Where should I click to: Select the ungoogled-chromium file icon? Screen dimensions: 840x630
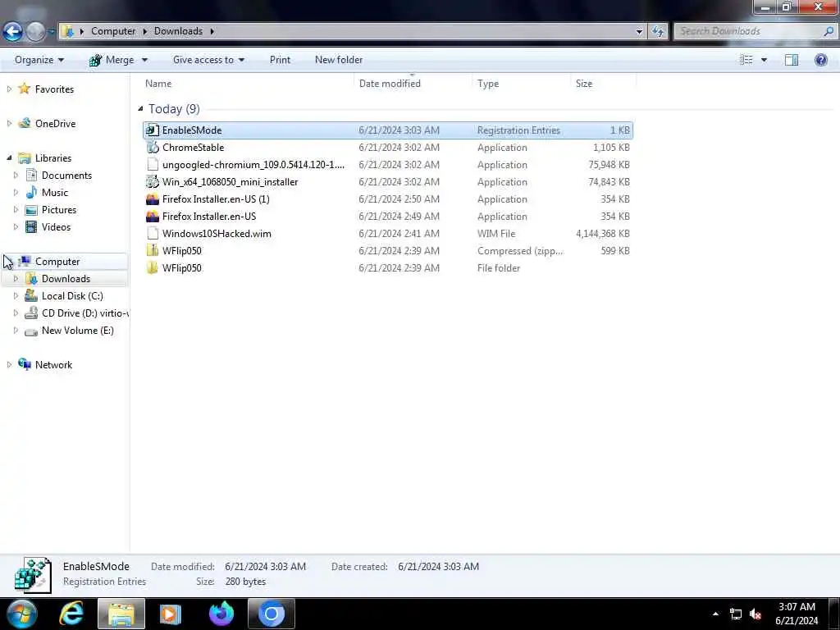click(152, 164)
